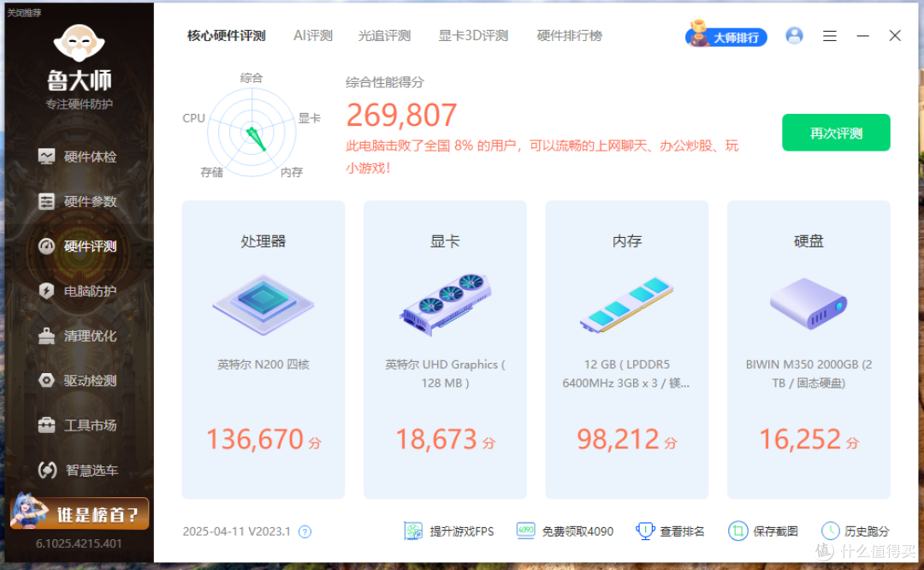Image resolution: width=924 pixels, height=570 pixels.
Task: Click the 清理优化 broom icon
Action: tap(46, 335)
